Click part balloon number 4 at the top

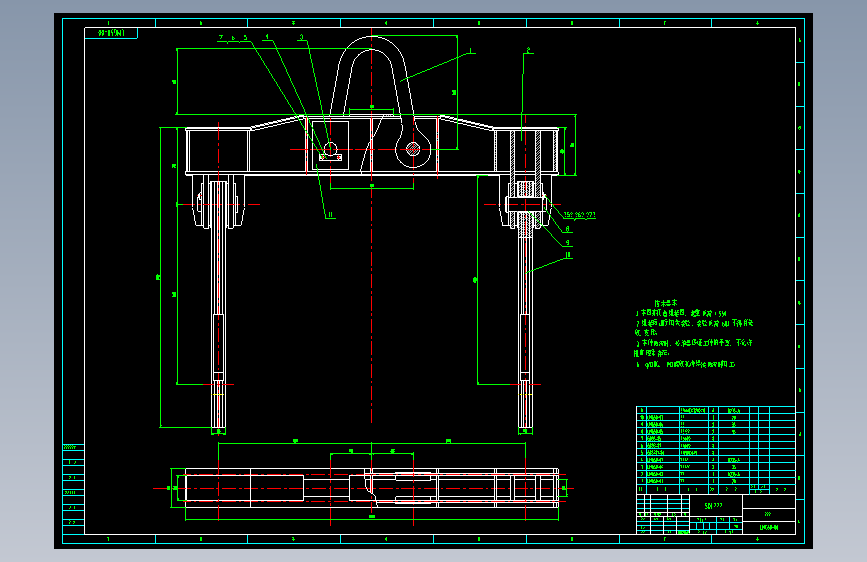tap(267, 38)
